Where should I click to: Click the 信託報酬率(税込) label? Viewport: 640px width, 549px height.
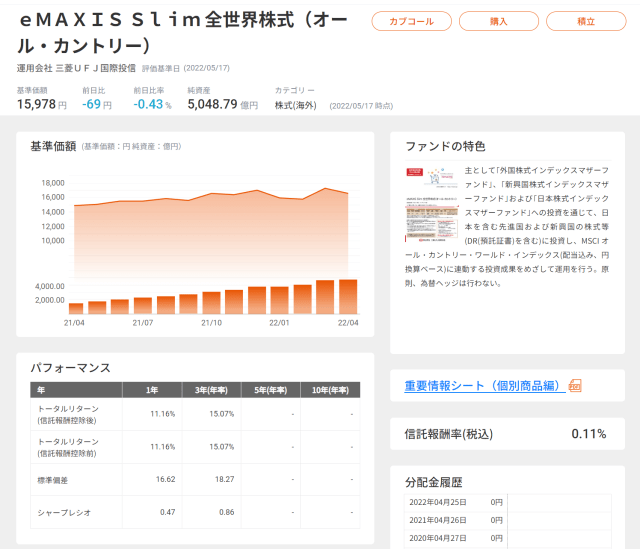coord(449,434)
